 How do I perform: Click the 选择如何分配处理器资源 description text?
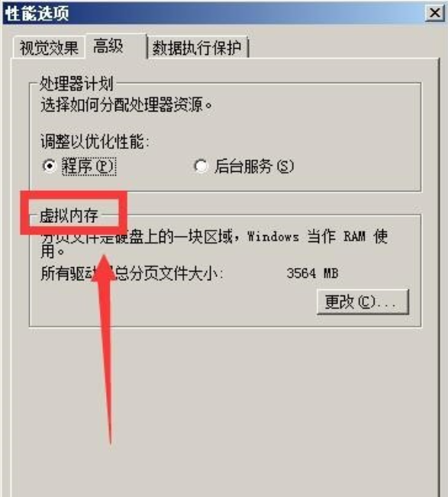coord(127,105)
